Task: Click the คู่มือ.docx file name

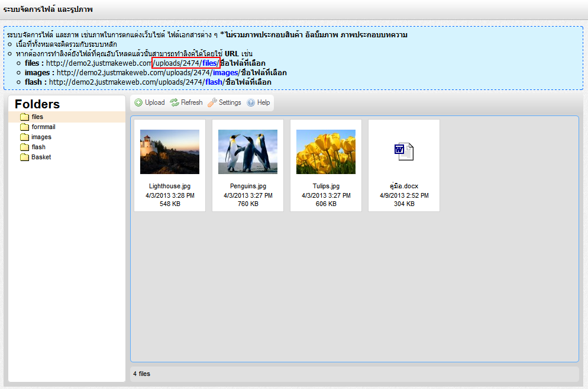Action: click(x=404, y=186)
